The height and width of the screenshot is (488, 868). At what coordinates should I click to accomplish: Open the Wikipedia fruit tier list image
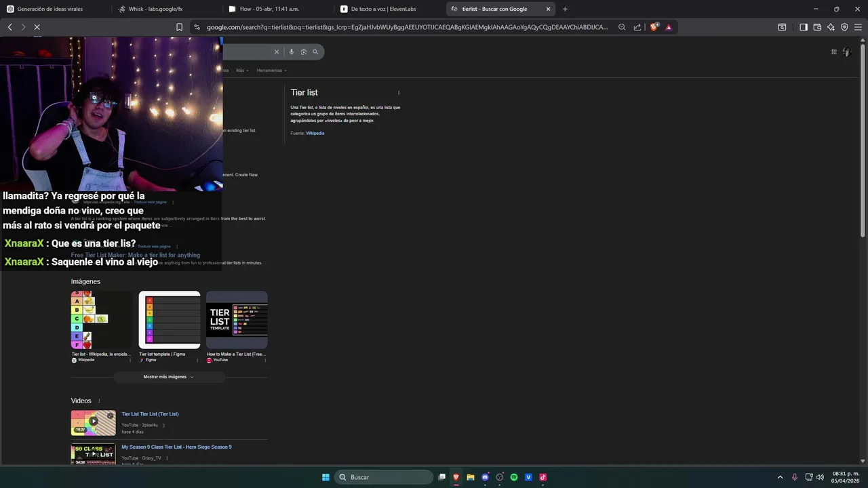[x=102, y=320]
